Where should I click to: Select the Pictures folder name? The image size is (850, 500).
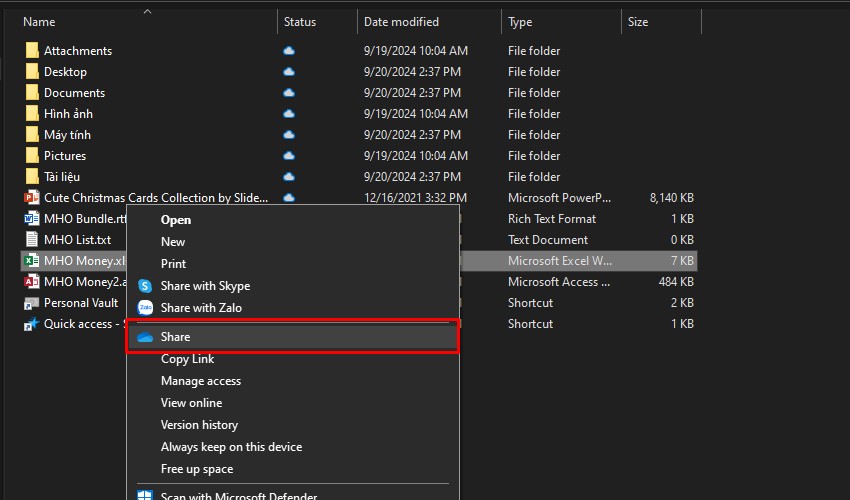click(x=65, y=156)
